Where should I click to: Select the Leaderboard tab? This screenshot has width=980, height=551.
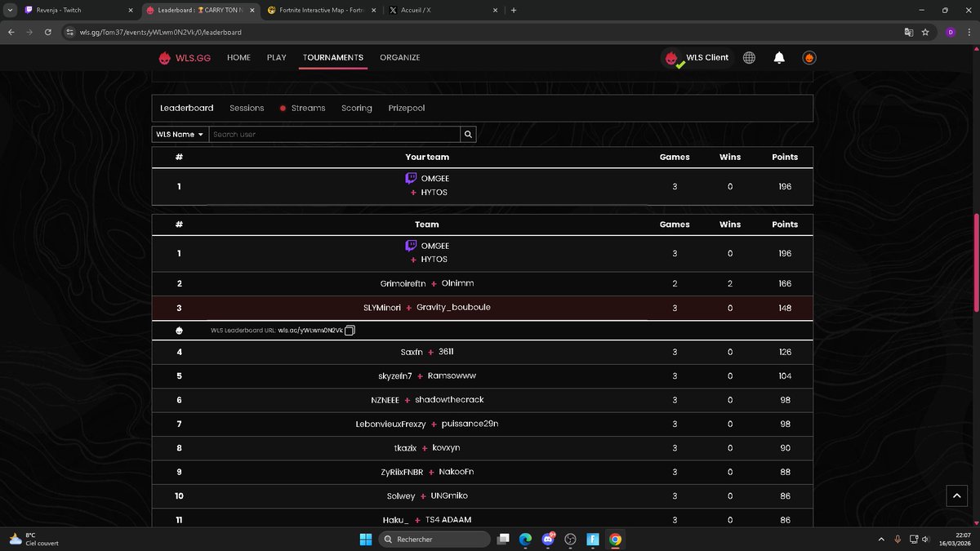pos(186,108)
